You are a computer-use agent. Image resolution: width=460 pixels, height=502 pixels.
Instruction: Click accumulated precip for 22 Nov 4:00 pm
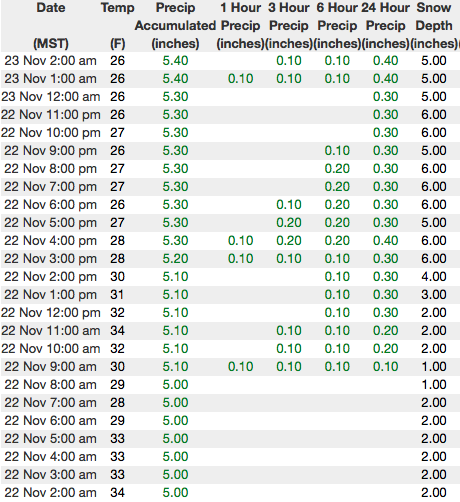[175, 241]
